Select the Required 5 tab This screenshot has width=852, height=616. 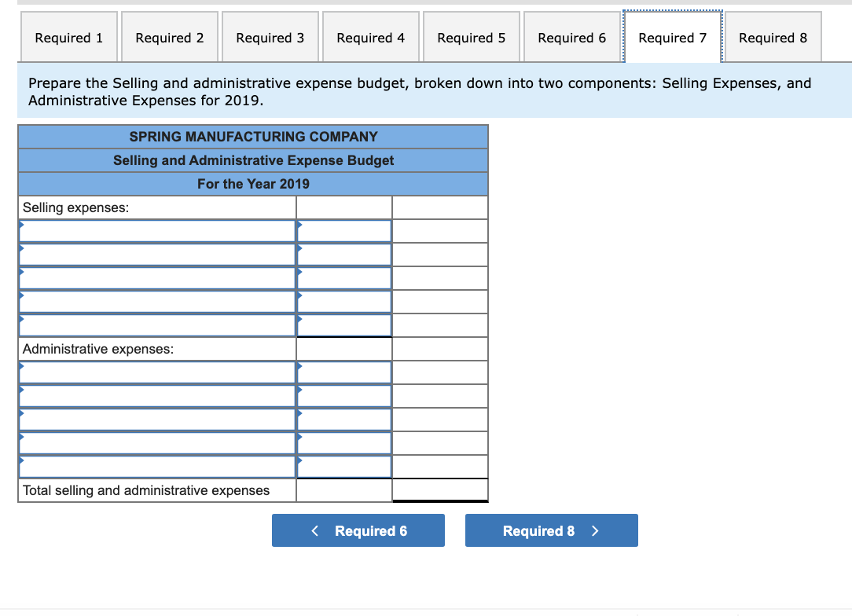click(x=471, y=38)
